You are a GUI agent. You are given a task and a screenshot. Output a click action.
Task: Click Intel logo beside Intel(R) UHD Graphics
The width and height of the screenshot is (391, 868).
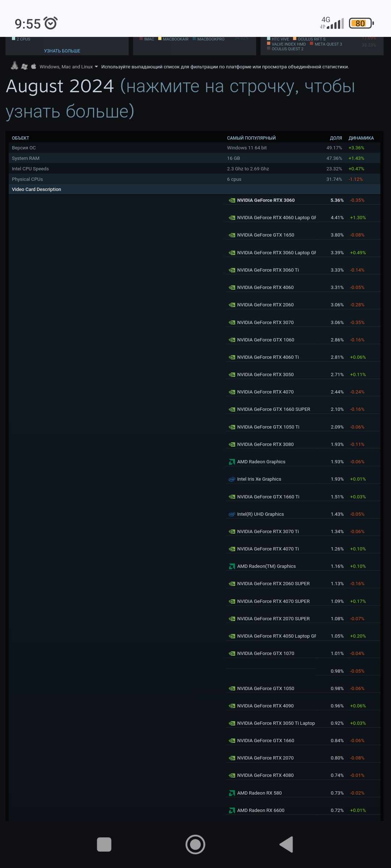[x=232, y=514]
